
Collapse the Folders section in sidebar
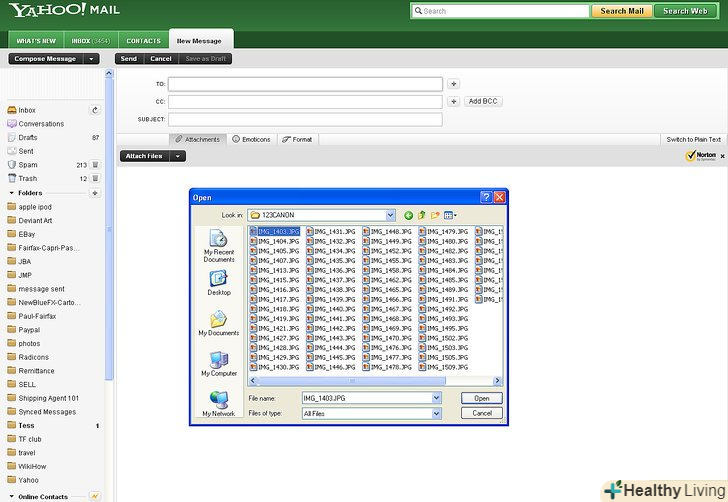pyautogui.click(x=11, y=193)
